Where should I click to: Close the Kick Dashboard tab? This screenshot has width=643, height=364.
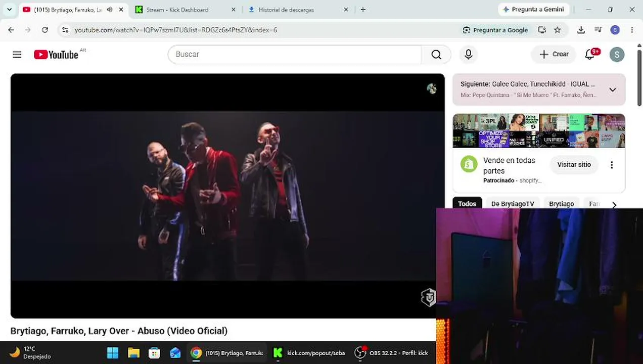pos(233,10)
